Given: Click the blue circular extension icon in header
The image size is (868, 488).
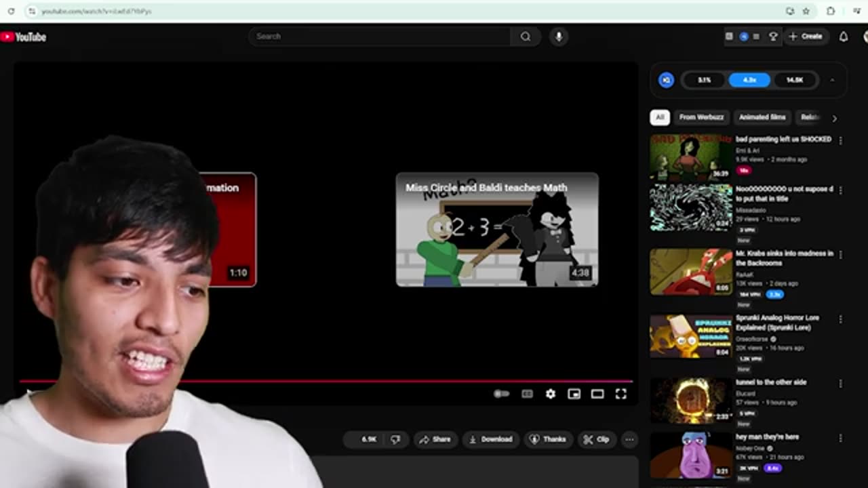Looking at the screenshot, I should (744, 37).
